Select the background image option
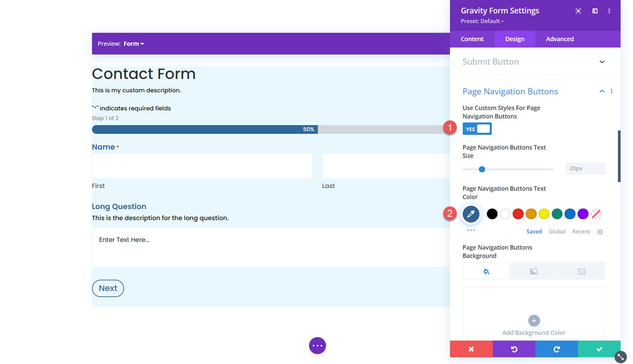This screenshot has width=633, height=364. point(581,271)
